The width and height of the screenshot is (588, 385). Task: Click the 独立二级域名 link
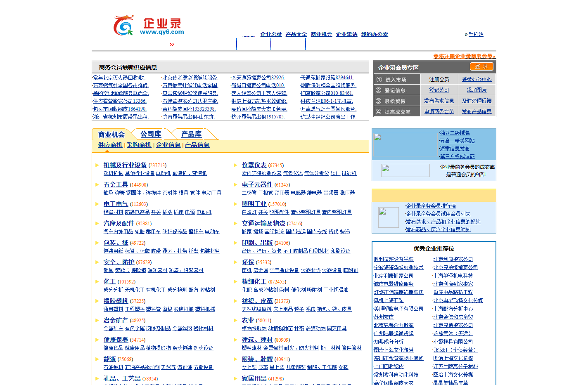coord(455,133)
